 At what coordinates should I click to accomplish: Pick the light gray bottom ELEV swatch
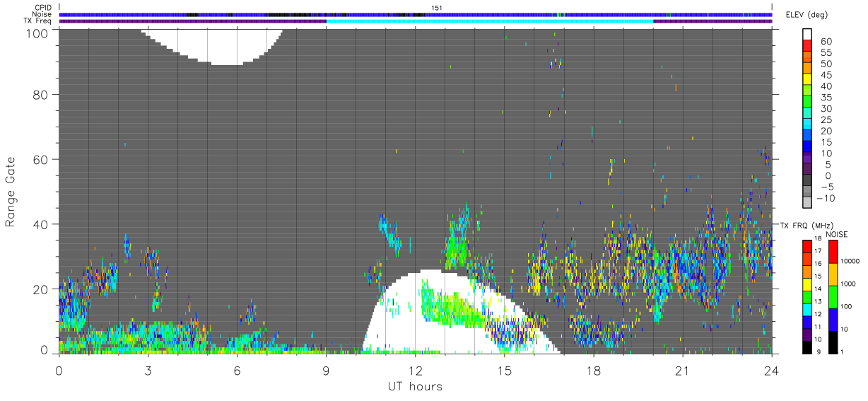pyautogui.click(x=807, y=203)
